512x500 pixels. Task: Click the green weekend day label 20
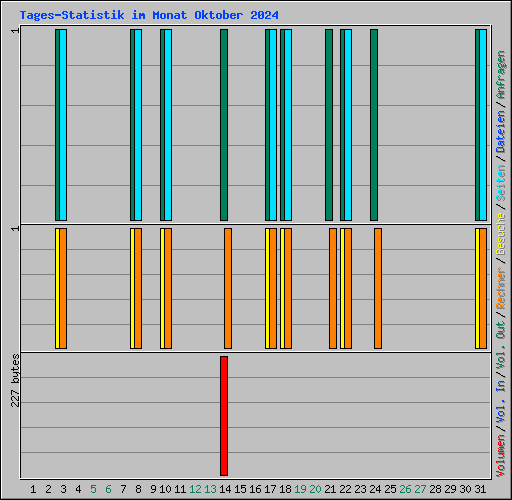315,489
